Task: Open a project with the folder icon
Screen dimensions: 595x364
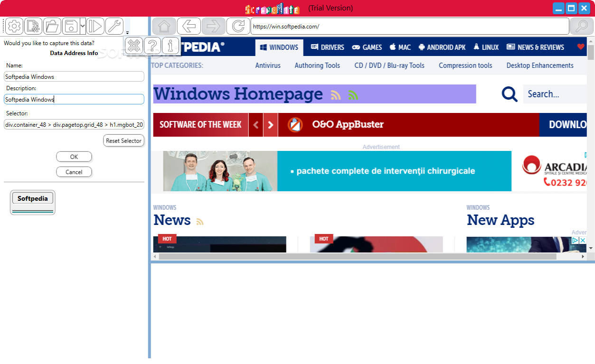Action: [x=52, y=26]
